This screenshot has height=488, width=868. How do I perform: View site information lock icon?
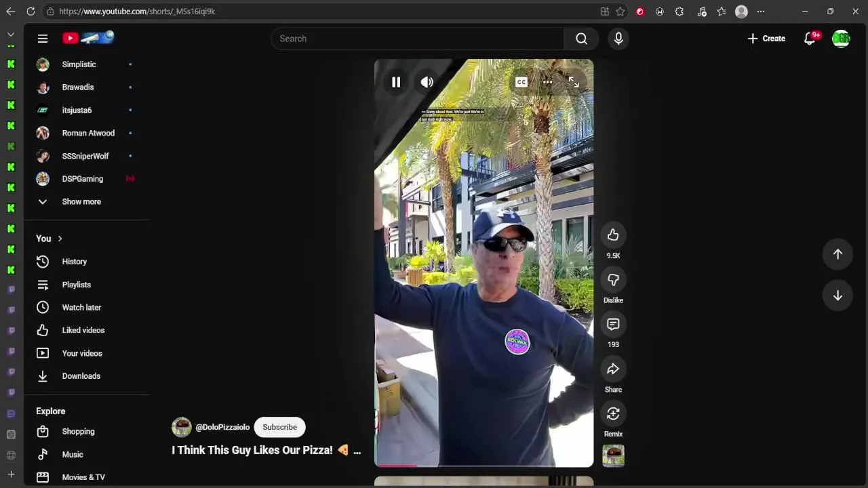[x=50, y=12]
